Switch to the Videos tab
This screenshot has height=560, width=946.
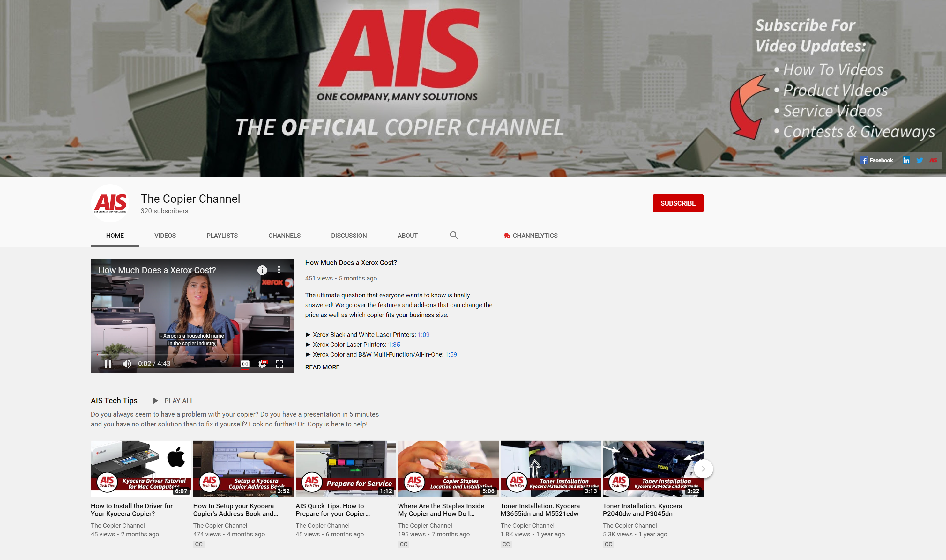point(165,236)
